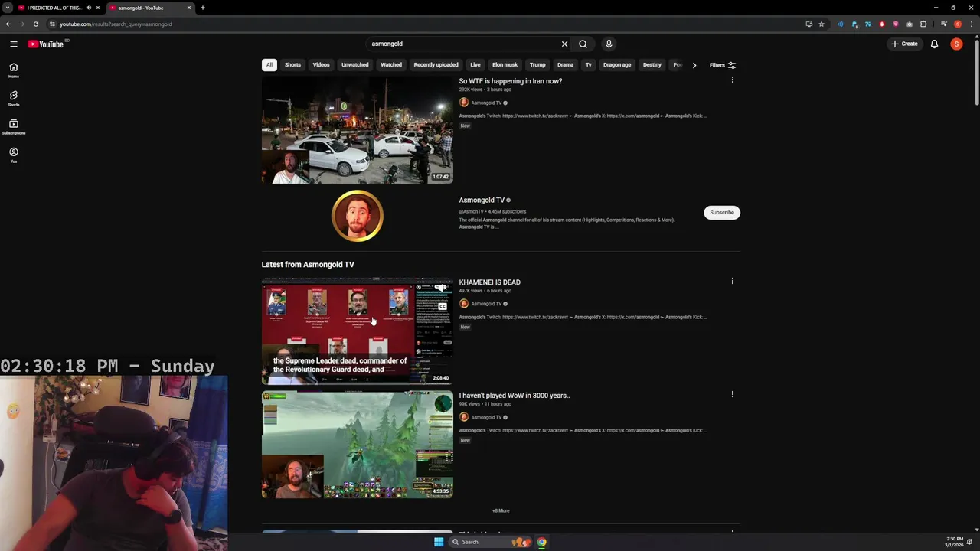Open the YouTube account avatar menu
980x551 pixels.
coord(956,44)
